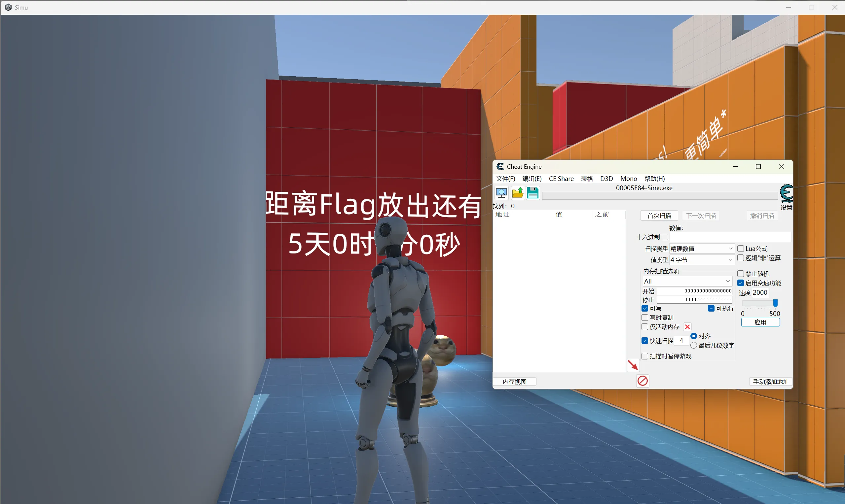Check the 扫描时暂停游戏 option
The width and height of the screenshot is (845, 504).
coord(645,356)
